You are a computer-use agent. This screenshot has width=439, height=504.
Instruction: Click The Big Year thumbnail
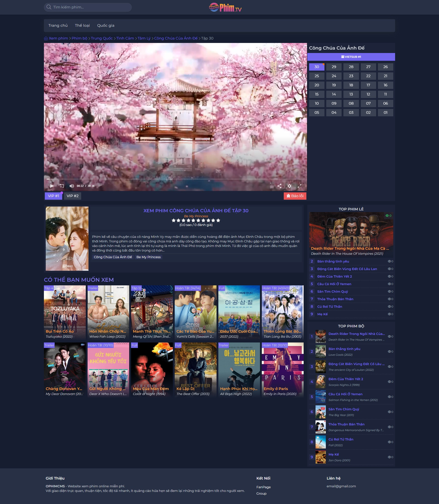(x=320, y=412)
